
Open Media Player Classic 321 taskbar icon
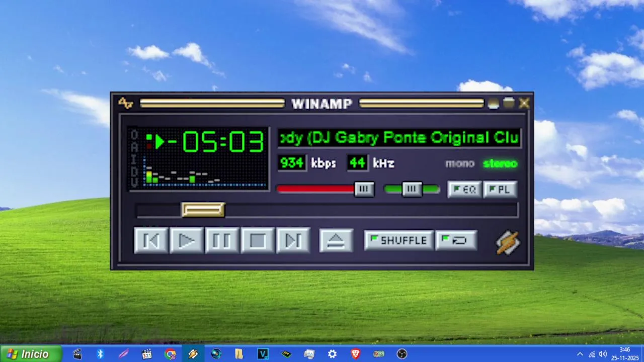(x=146, y=354)
